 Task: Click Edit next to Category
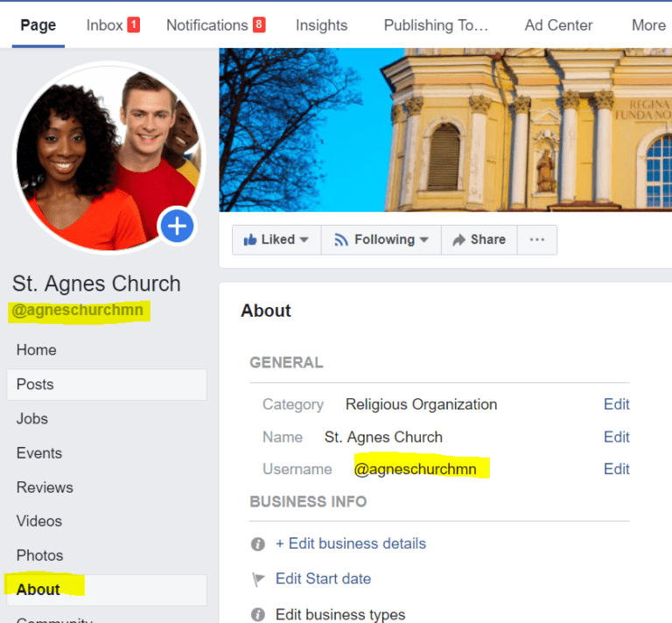pos(616,404)
